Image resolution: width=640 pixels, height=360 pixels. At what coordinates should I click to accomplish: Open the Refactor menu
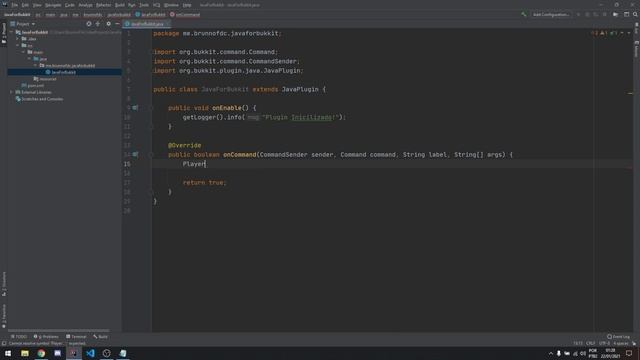(104, 5)
